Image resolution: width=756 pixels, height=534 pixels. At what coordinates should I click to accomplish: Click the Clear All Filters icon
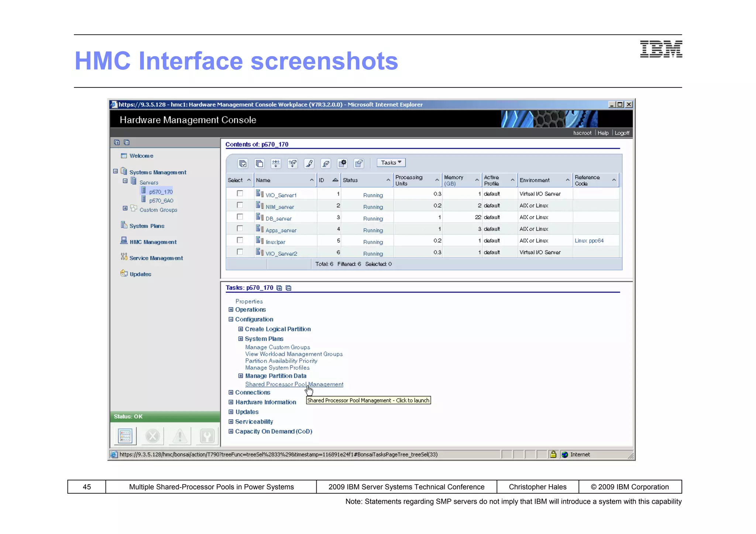(x=292, y=163)
